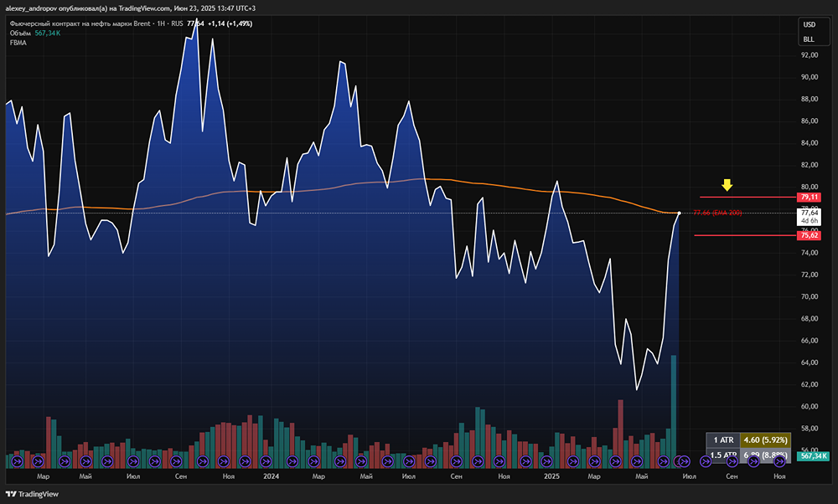
Task: Click the 1H interval in the legend
Action: pos(161,23)
